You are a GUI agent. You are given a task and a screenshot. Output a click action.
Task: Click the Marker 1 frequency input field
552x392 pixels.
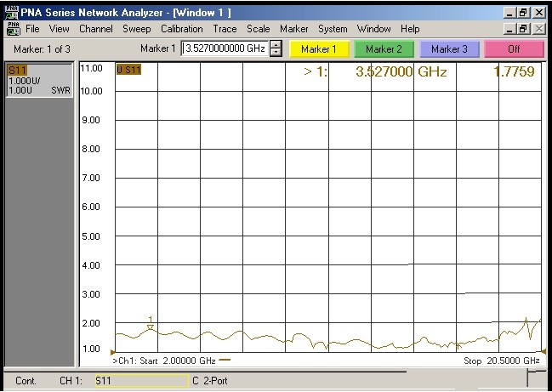[x=225, y=48]
